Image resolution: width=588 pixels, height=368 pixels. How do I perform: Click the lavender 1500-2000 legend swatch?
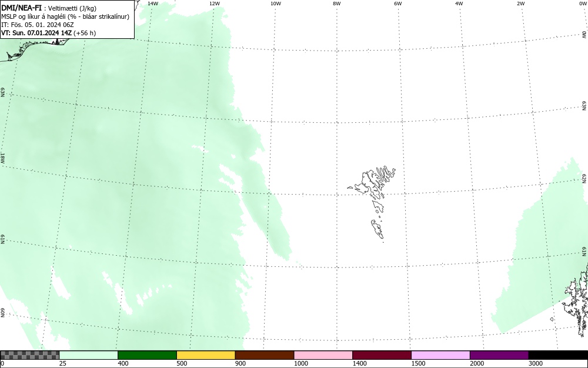tap(440, 355)
